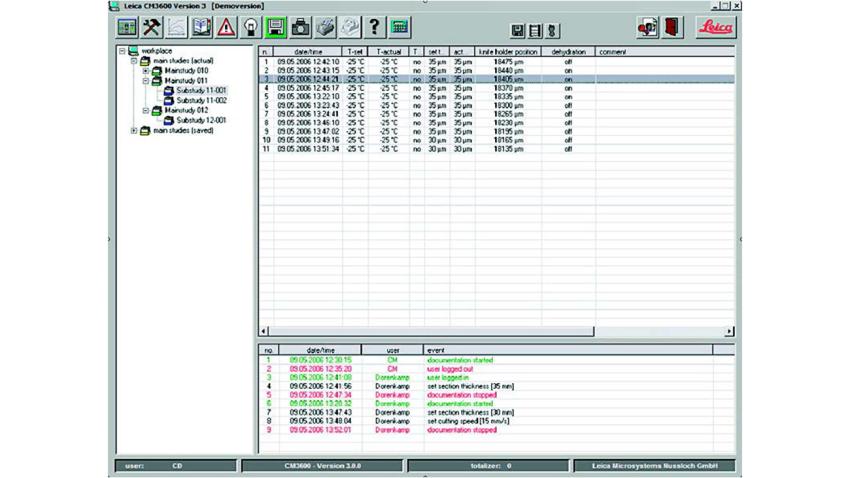Click the 'user logged in' event entry

pyautogui.click(x=448, y=378)
